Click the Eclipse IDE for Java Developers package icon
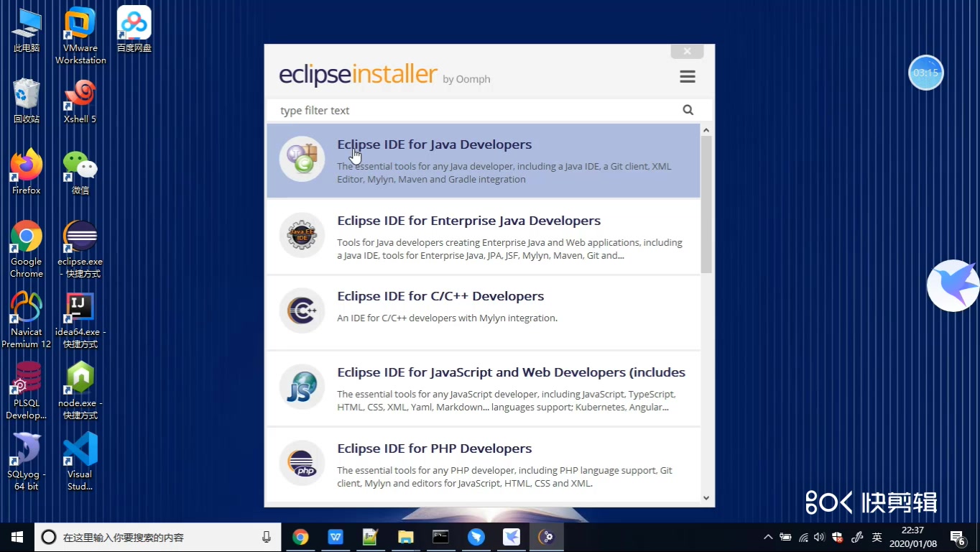 click(x=302, y=160)
